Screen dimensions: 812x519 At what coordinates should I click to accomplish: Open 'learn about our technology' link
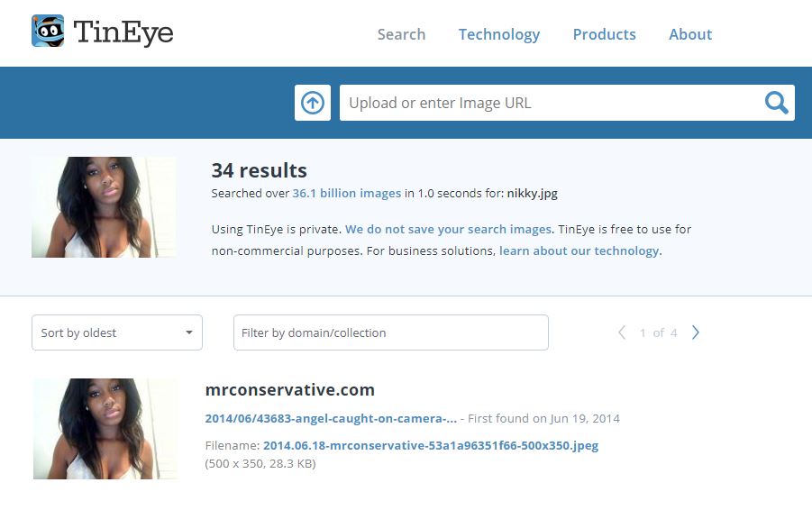[579, 250]
